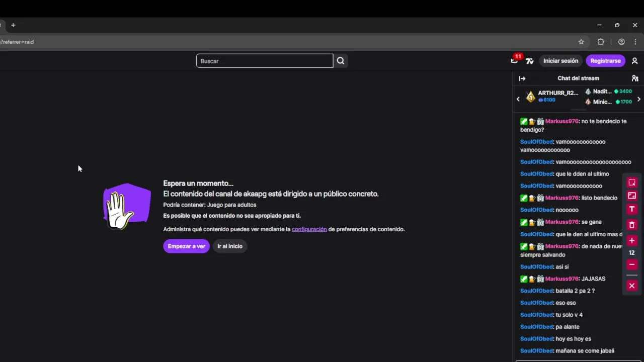644x362 pixels.
Task: Select the text T tool
Action: (632, 209)
